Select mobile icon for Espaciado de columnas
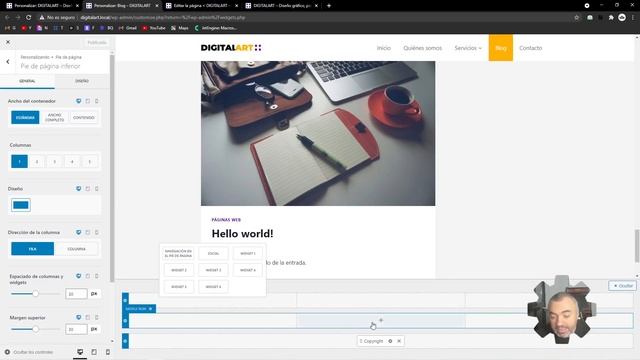Screen dimensions: 640x360 pos(97,276)
